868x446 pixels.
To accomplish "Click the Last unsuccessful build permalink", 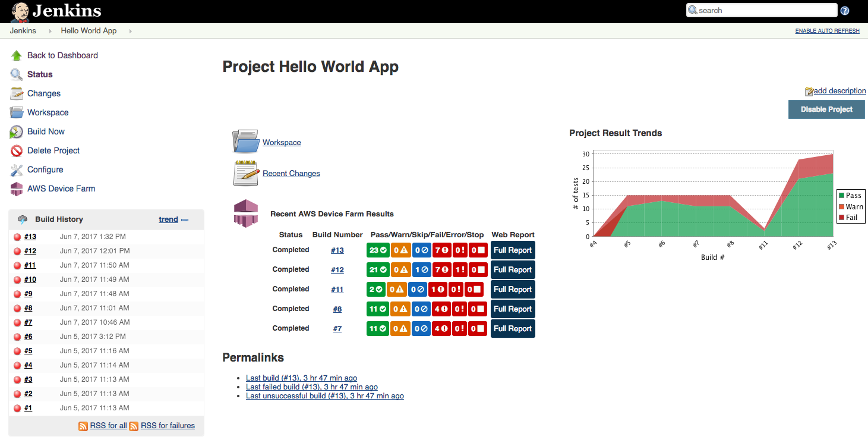I will click(x=325, y=396).
